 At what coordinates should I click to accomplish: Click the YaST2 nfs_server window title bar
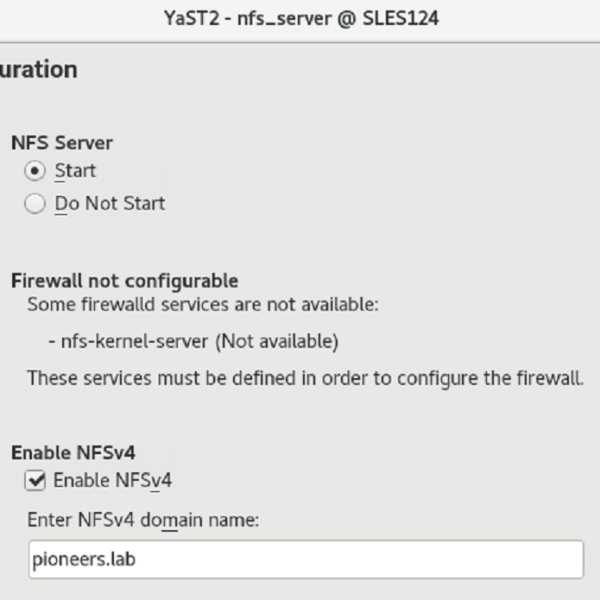coord(300,18)
